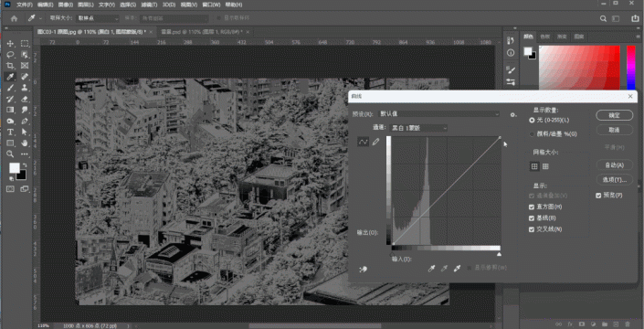The height and width of the screenshot is (329, 644).
Task: Select the Frame tool
Action: (x=25, y=66)
